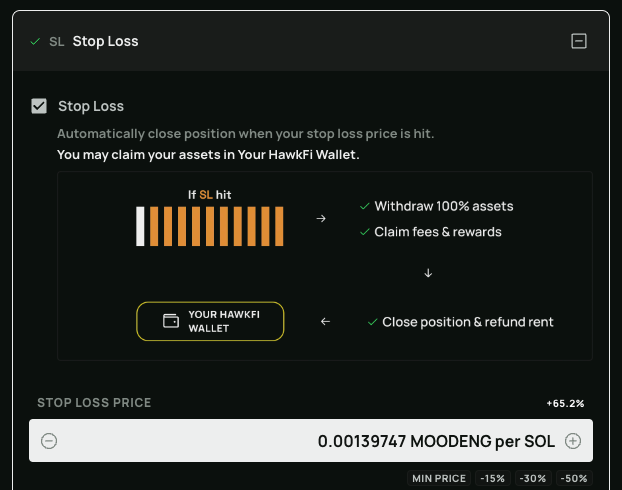Viewport: 622px width, 490px height.
Task: Click the left arrow next to wallet button
Action: tap(325, 322)
